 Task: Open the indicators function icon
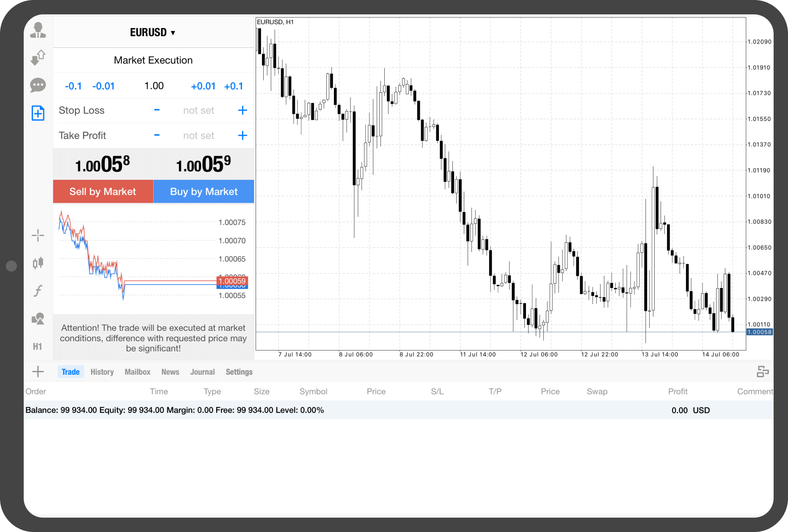[38, 291]
